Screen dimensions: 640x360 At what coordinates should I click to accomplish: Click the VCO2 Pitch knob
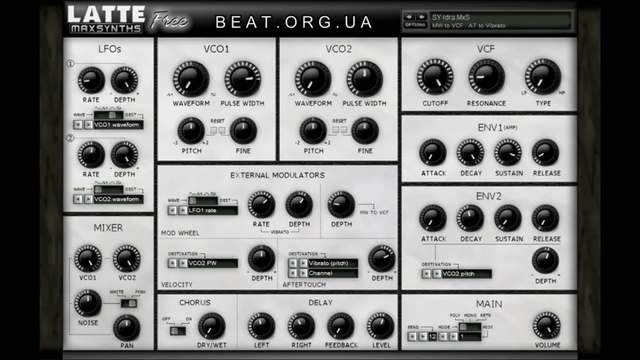(x=313, y=131)
